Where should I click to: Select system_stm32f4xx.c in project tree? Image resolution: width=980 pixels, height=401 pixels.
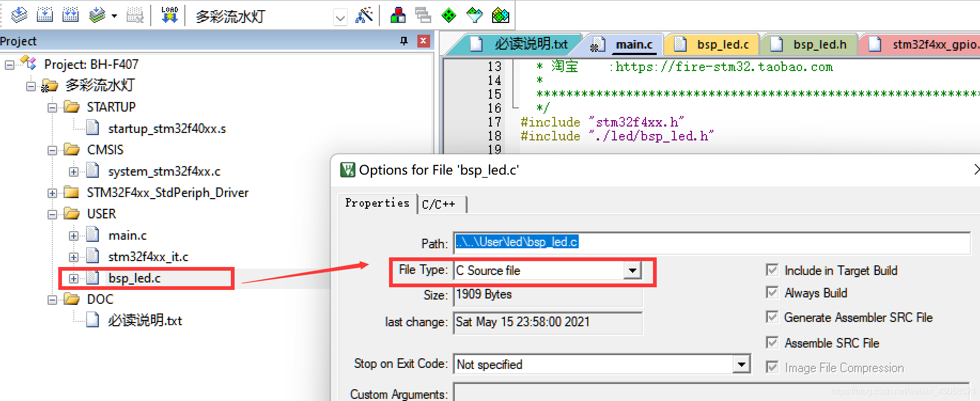click(x=164, y=171)
